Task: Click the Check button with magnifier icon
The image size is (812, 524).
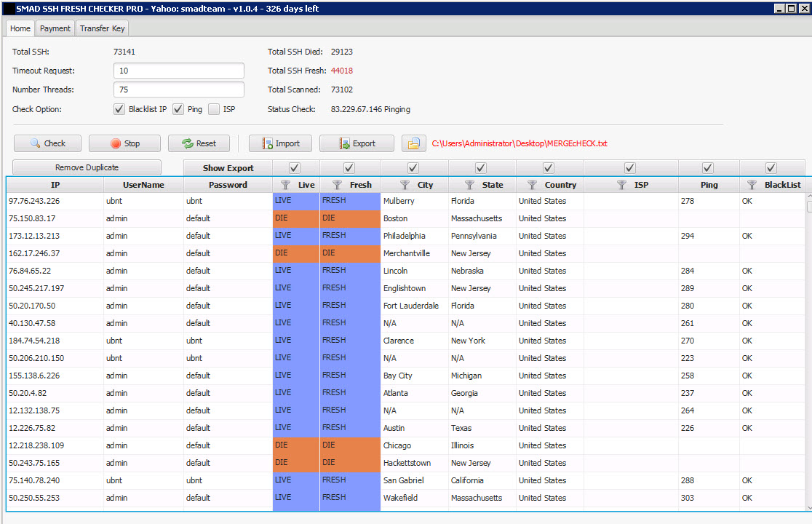Action: [x=49, y=143]
